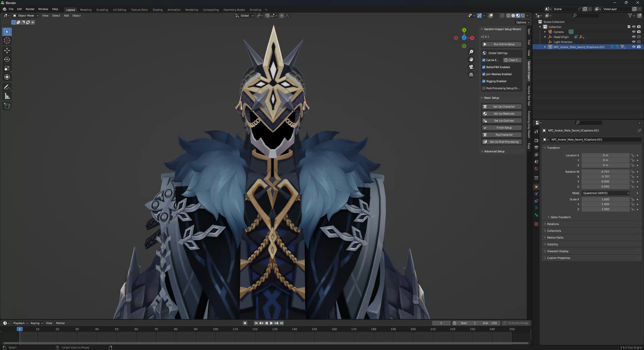Expand NPC_Avatar_Male_Sword_IlCapitano.001 tree item
644x350 pixels.
click(x=545, y=47)
